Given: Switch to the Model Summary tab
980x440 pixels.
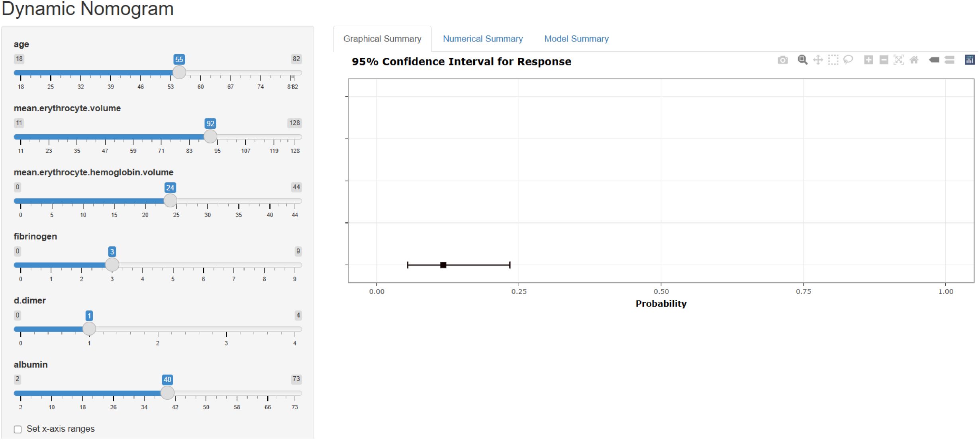Looking at the screenshot, I should (576, 39).
